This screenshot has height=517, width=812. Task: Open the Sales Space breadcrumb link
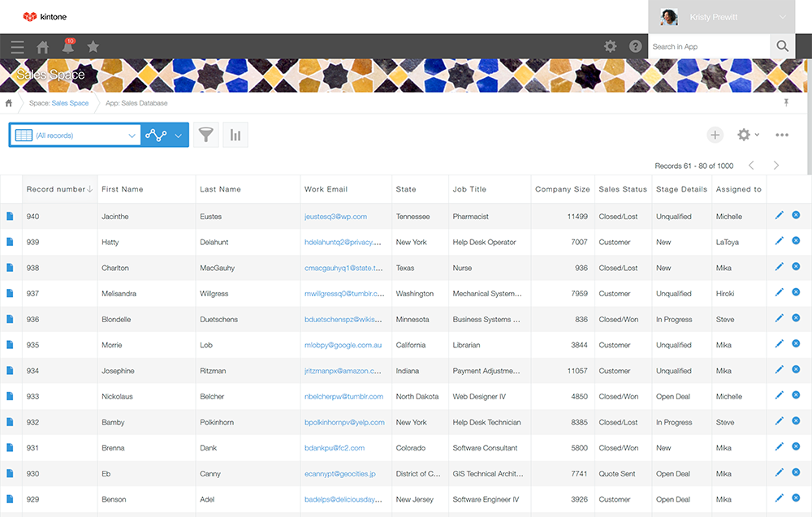point(70,103)
